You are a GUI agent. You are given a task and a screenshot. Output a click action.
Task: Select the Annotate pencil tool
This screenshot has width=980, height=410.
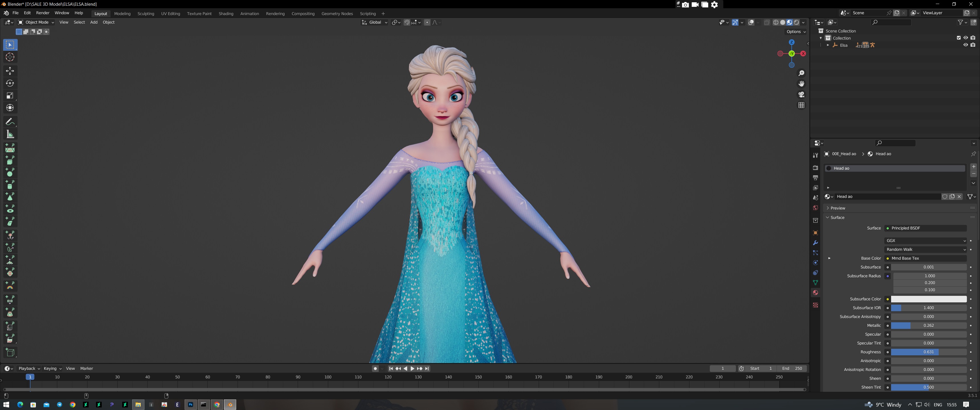(10, 122)
